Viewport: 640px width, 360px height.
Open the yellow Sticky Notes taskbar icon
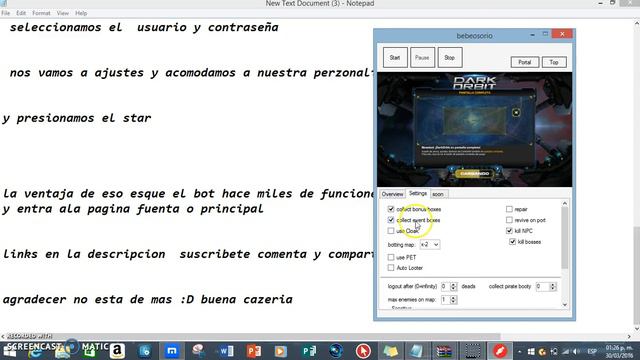point(390,351)
